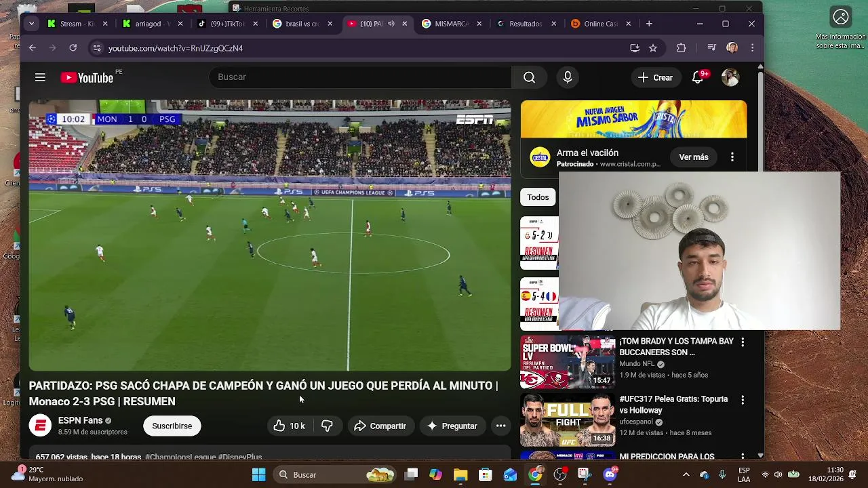The image size is (868, 488).
Task: Click the #DisneyPlus hashtag
Action: (240, 457)
